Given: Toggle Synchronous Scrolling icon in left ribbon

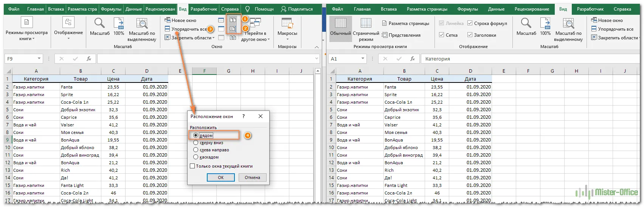Looking at the screenshot, I should [x=233, y=29].
